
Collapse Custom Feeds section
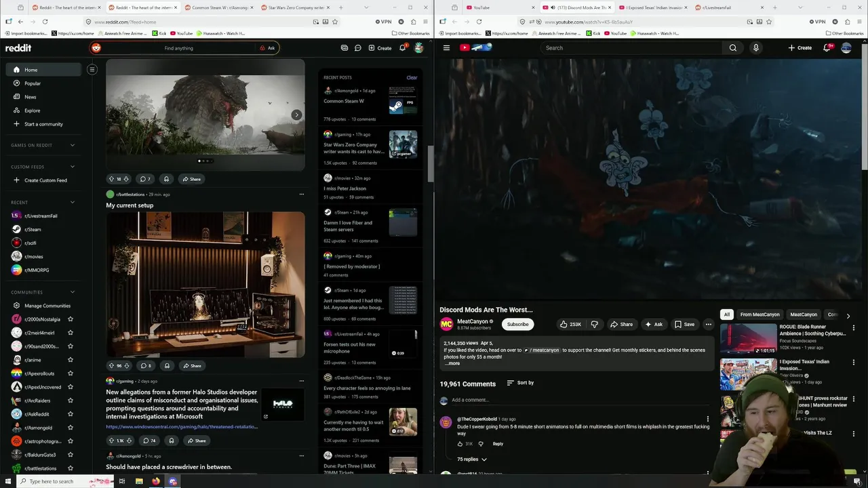pos(73,167)
